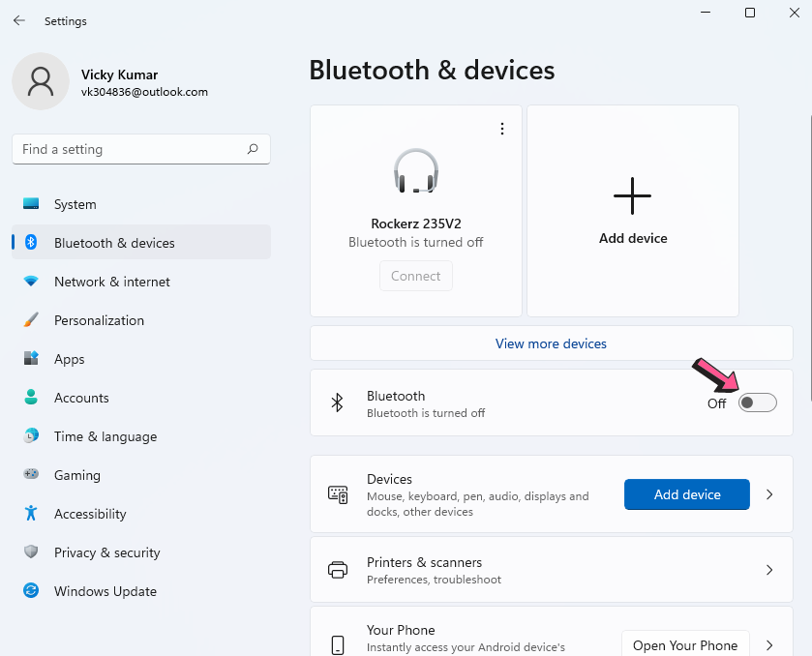
Task: Click the Accessibility figure icon
Action: [x=31, y=513]
